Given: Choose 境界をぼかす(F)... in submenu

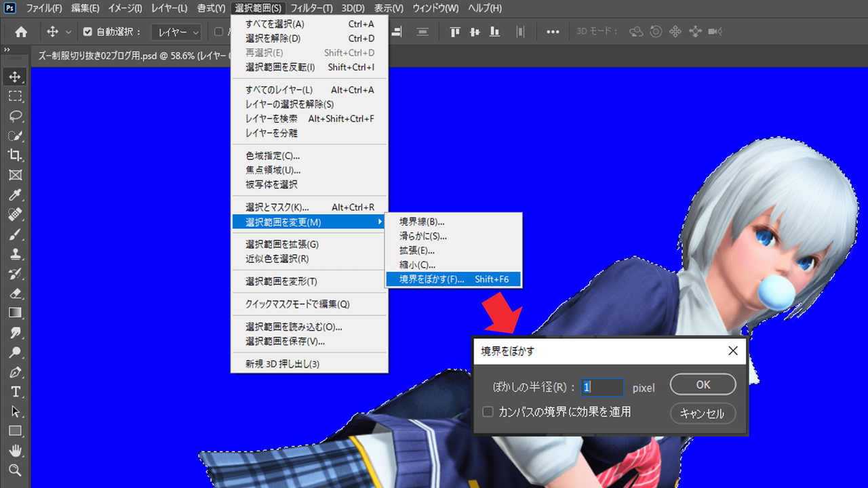Looking at the screenshot, I should coord(453,279).
